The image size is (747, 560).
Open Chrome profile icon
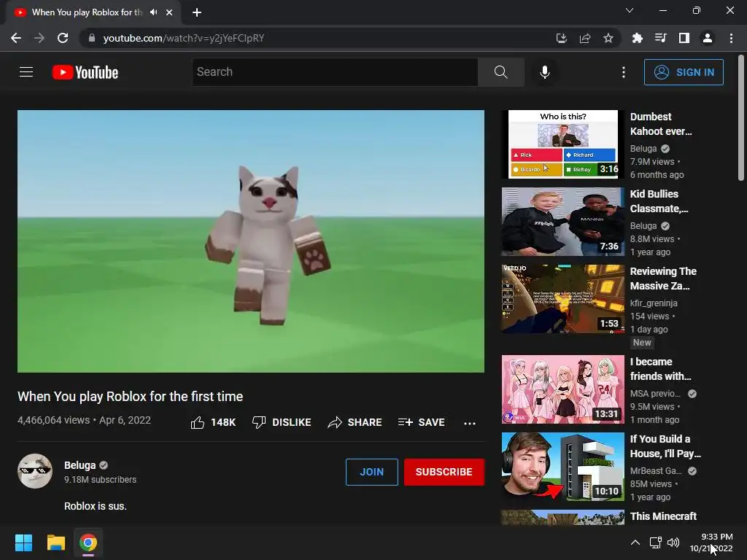[x=708, y=38]
